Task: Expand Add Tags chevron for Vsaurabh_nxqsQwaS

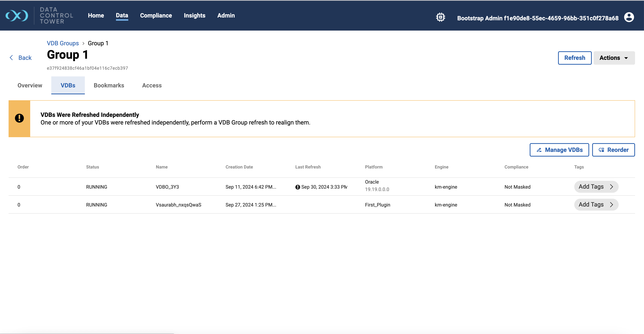Action: (612, 205)
